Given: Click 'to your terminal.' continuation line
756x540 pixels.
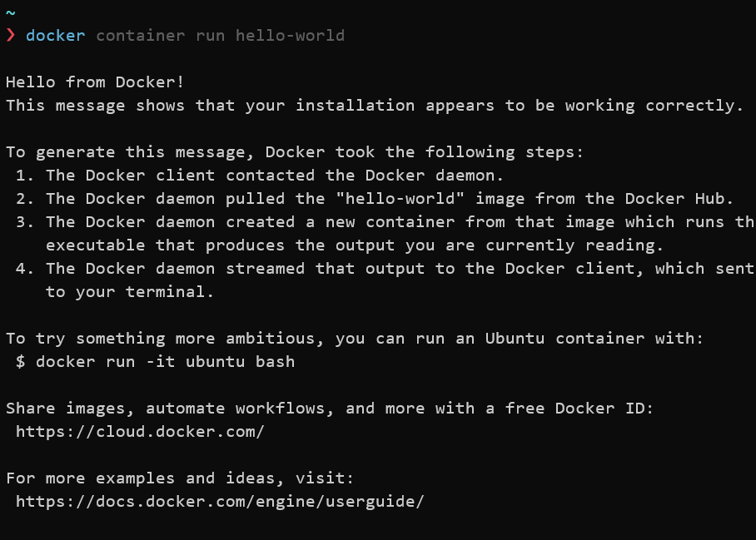Looking at the screenshot, I should [130, 292].
